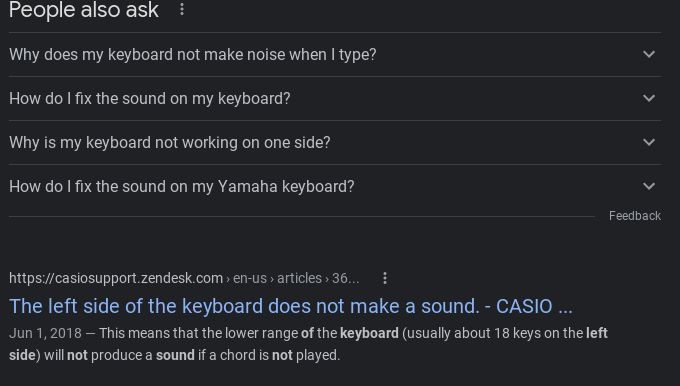Viewport: 680px width, 386px height.
Task: Click the Feedback link
Action: point(635,216)
